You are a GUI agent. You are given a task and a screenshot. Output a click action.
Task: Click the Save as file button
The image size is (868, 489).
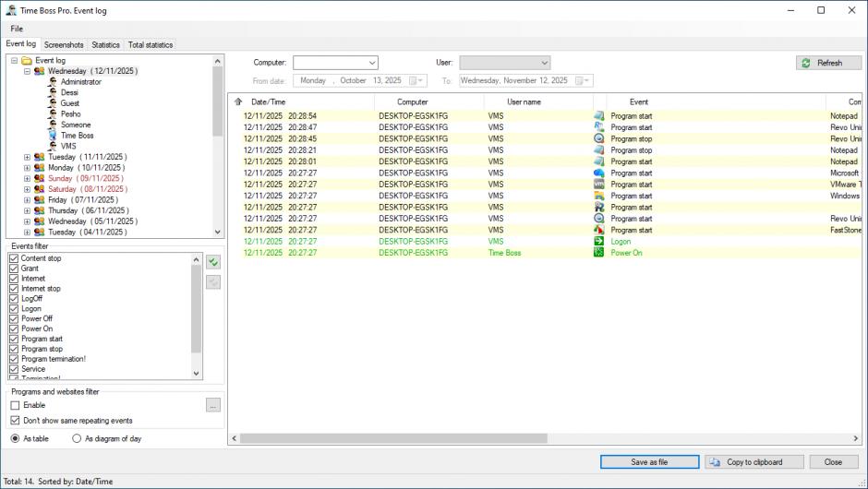(x=649, y=462)
